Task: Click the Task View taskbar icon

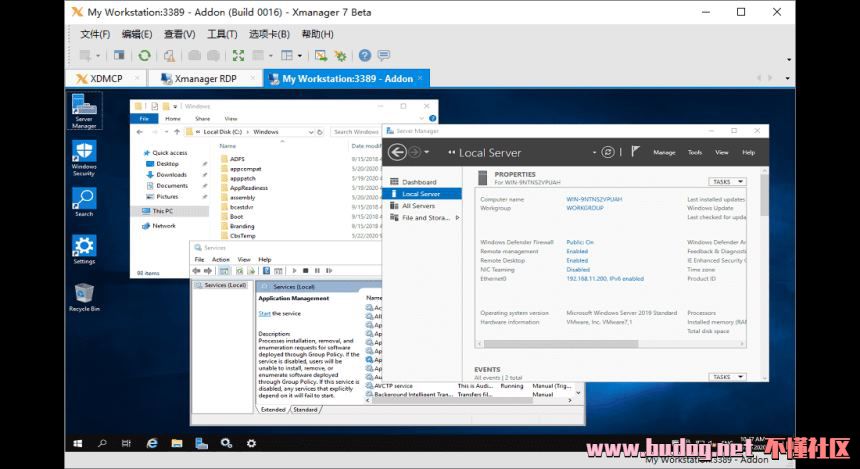Action: click(127, 443)
